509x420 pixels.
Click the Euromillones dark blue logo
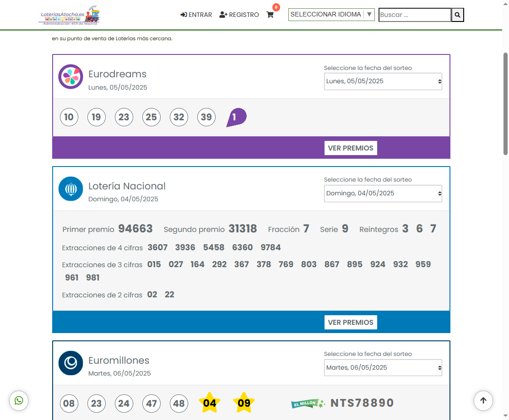pyautogui.click(x=71, y=363)
